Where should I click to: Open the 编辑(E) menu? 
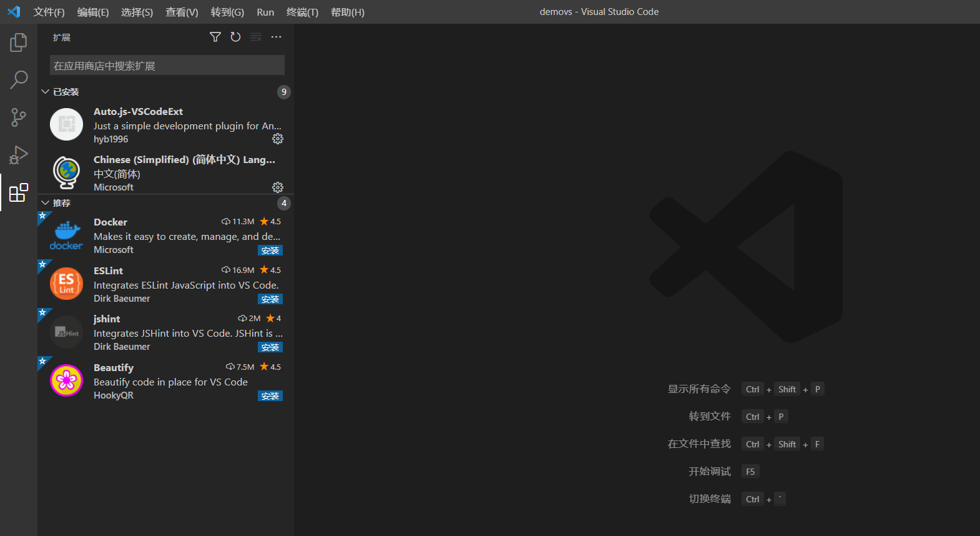click(x=93, y=12)
